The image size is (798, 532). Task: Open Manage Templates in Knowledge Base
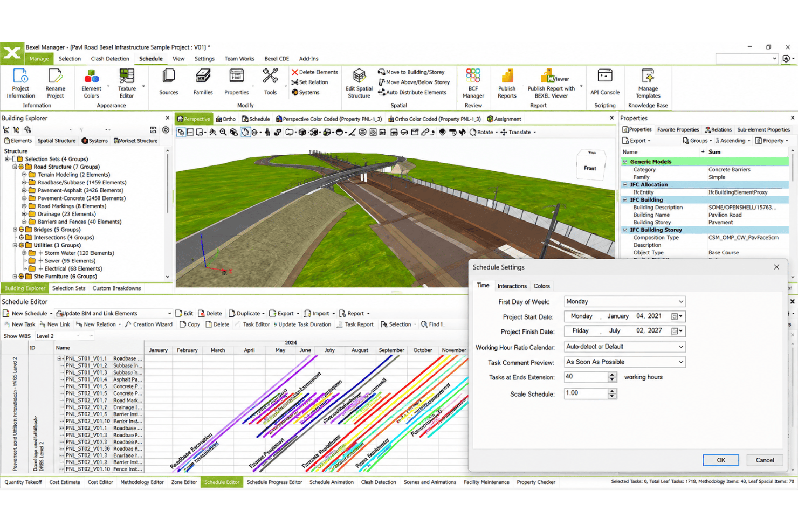coord(648,84)
